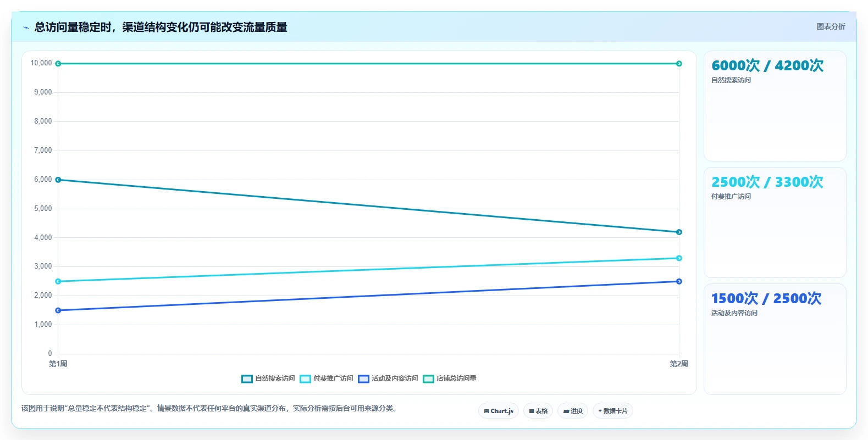The width and height of the screenshot is (868, 440).
Task: Select the 活动及内容访问 week 2 data point
Action: click(x=679, y=281)
